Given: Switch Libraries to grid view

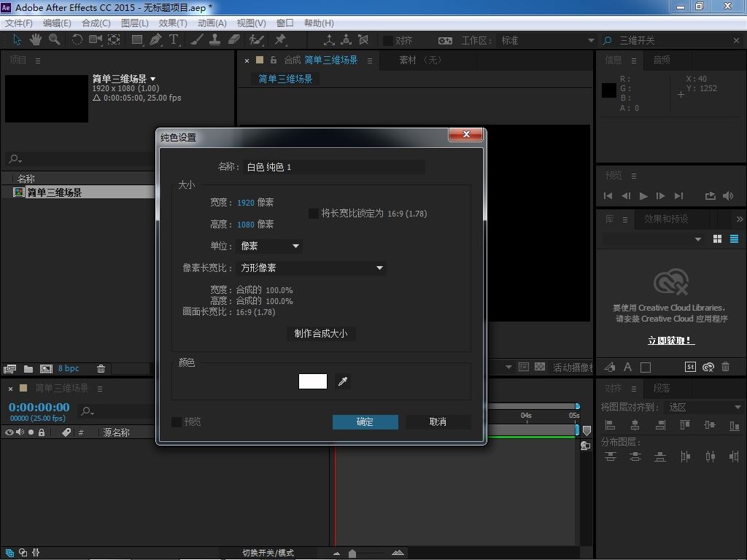Looking at the screenshot, I should (x=717, y=239).
